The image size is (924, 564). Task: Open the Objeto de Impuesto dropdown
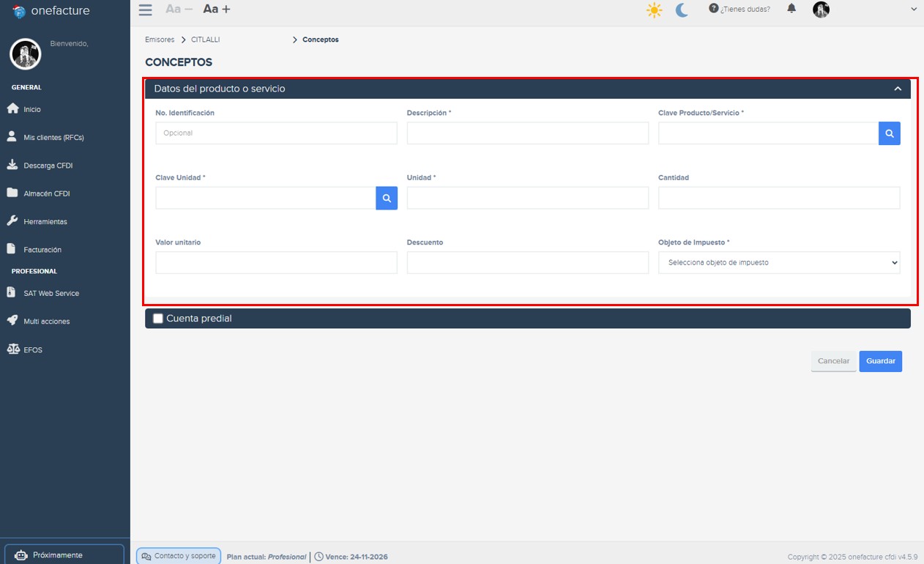778,263
